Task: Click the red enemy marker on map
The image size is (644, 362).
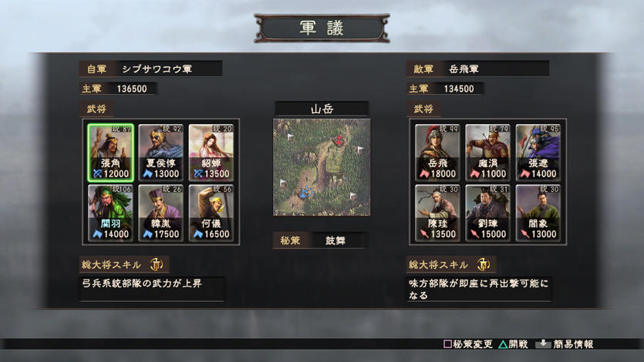Action: point(339,141)
